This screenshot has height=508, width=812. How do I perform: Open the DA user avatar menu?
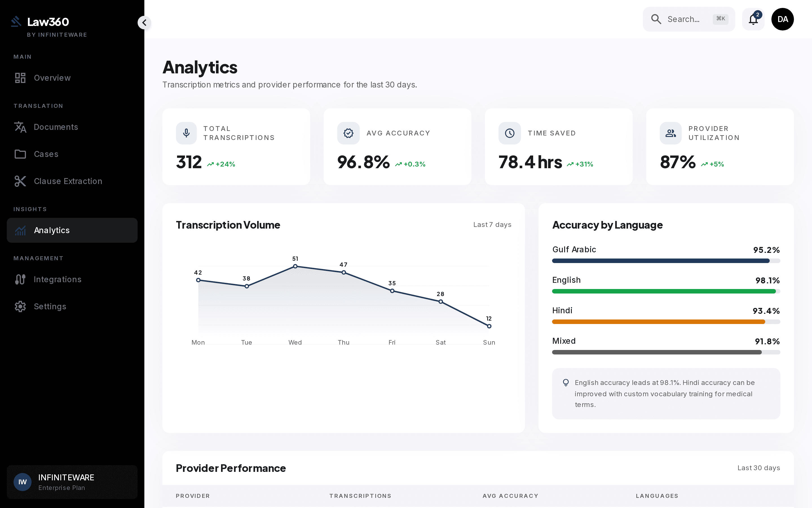pyautogui.click(x=782, y=19)
